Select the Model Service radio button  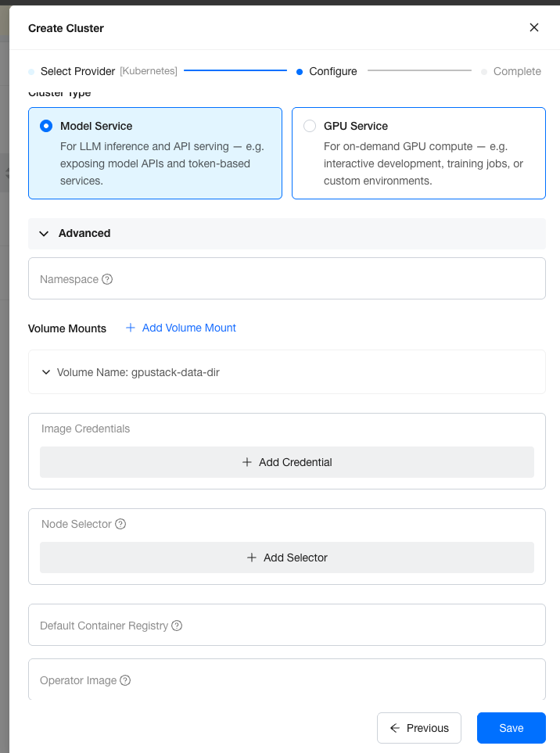point(46,127)
